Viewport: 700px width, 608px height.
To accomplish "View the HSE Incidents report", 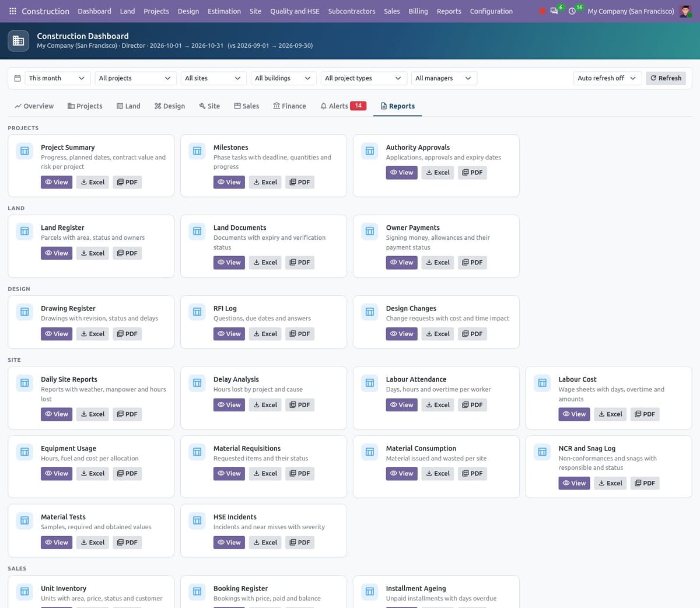I will pyautogui.click(x=229, y=543).
